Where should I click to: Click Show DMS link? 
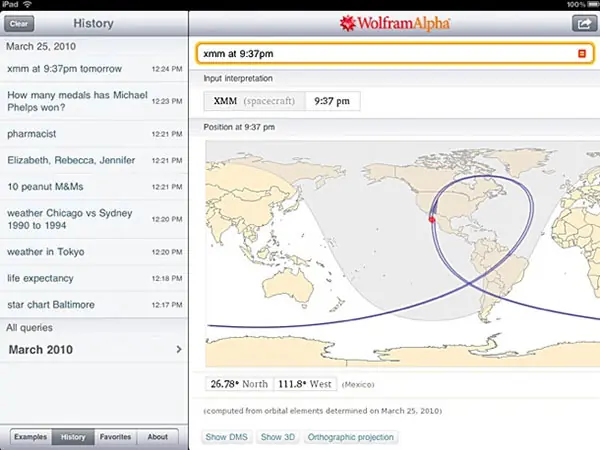coord(227,437)
